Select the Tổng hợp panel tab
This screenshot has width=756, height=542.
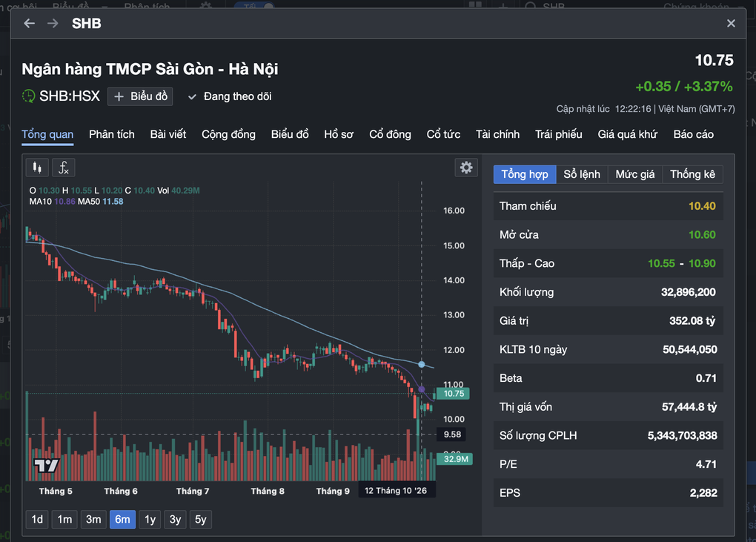525,174
